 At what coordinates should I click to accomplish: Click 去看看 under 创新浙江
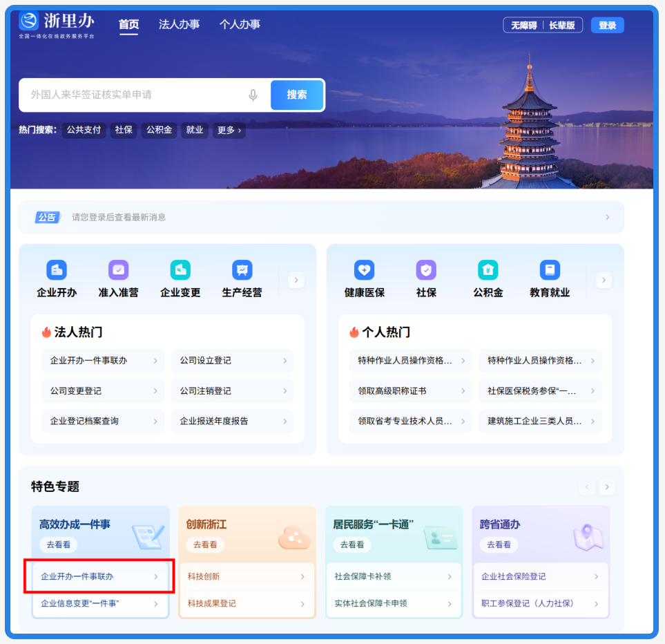click(205, 544)
